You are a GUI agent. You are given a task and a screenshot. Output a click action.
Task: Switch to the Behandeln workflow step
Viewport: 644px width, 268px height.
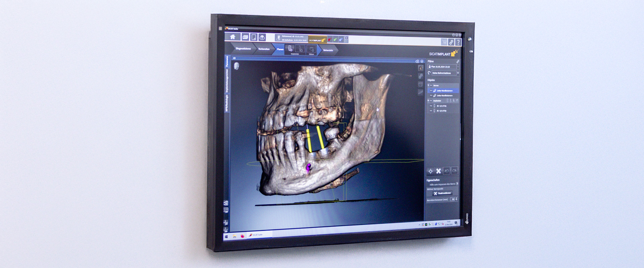pos(328,50)
